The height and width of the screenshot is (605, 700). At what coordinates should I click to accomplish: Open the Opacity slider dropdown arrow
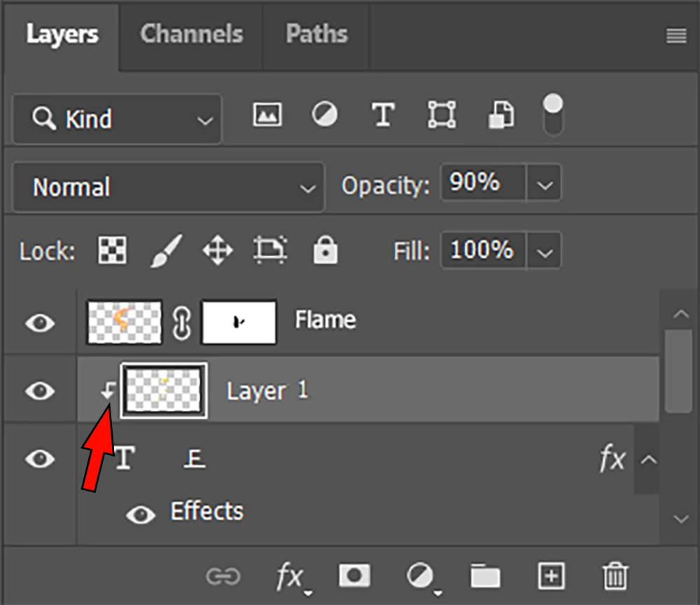(544, 185)
